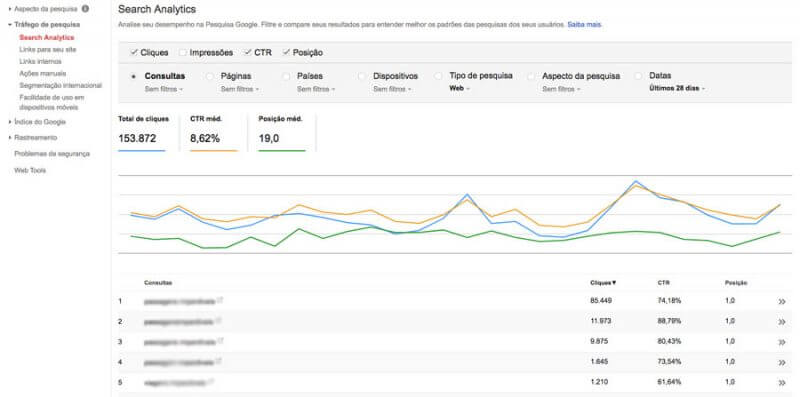Image resolution: width=800 pixels, height=397 pixels.
Task: Select the Páginas radio button
Action: click(x=210, y=77)
